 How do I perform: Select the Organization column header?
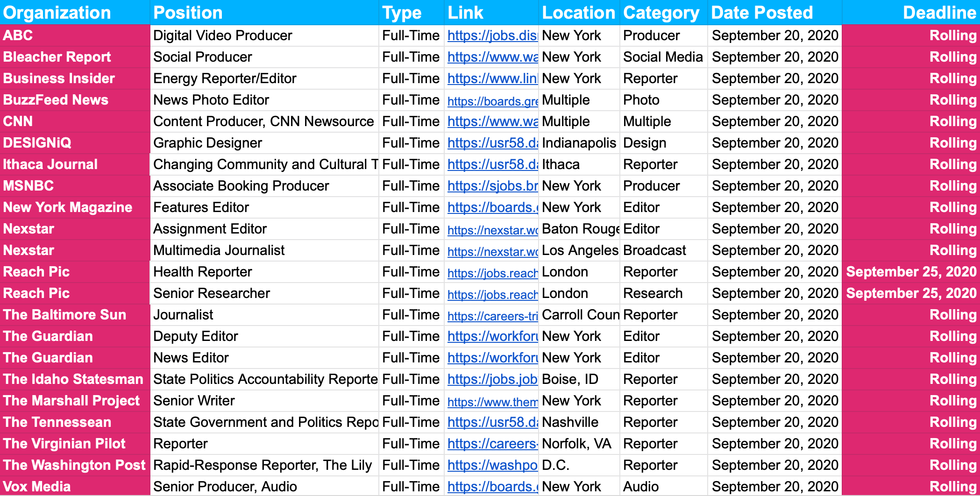coord(75,13)
